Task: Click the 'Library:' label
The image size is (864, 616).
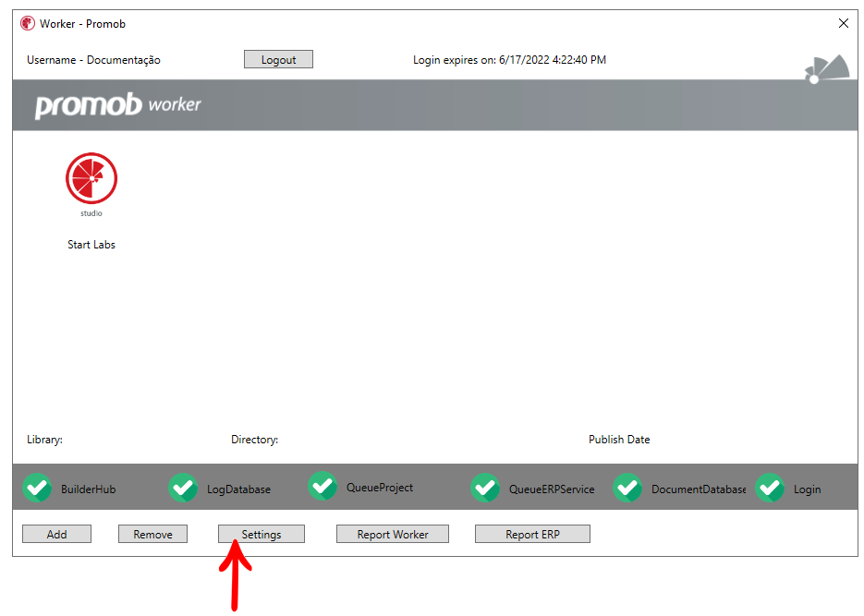Action: pos(44,440)
